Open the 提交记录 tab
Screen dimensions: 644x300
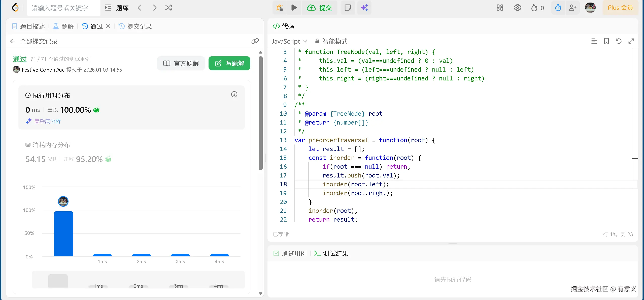135,26
